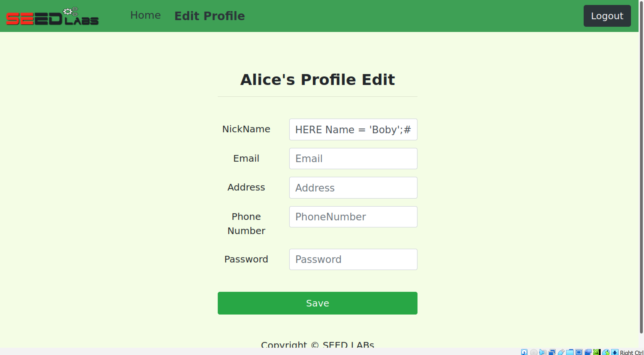Click the Address input field
This screenshot has height=355, width=644.
[x=353, y=187]
